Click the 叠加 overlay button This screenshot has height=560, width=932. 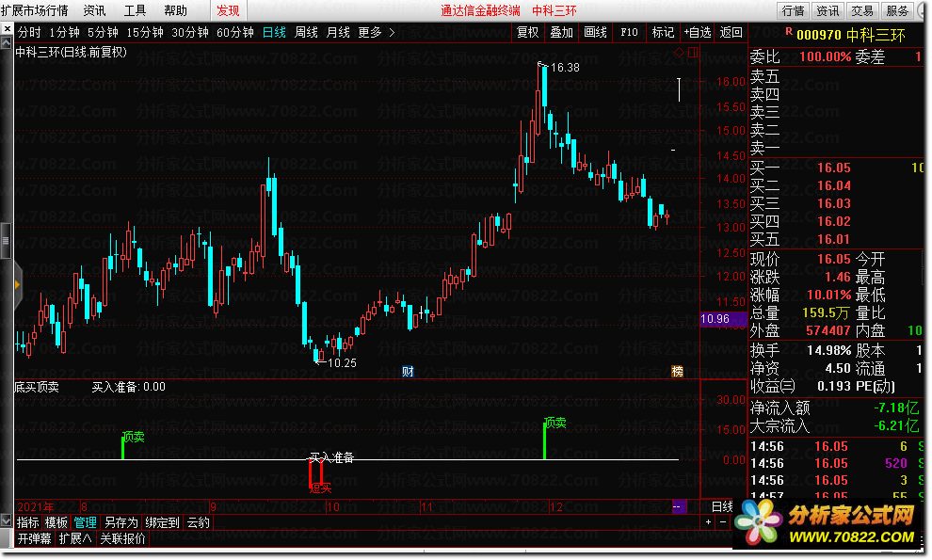[x=562, y=32]
